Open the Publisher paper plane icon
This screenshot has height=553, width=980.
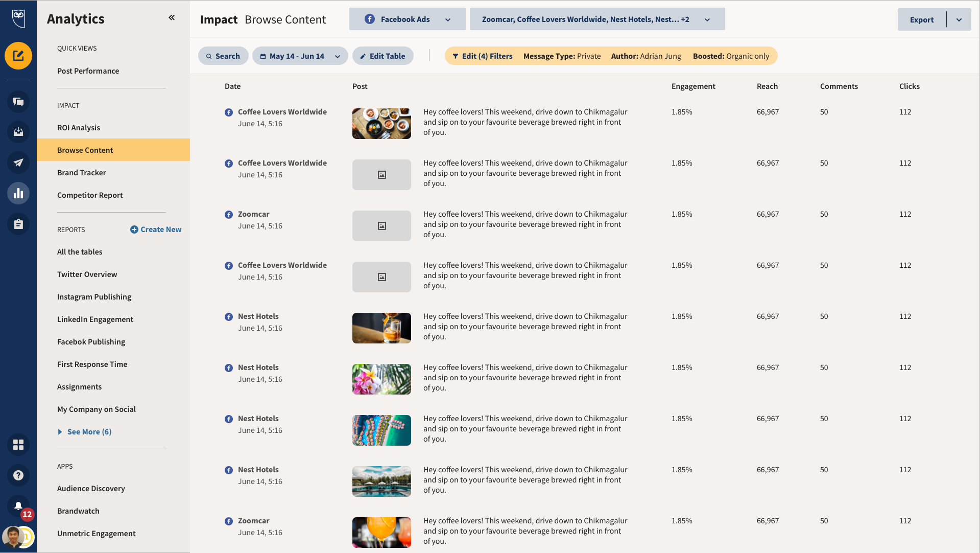(x=18, y=163)
